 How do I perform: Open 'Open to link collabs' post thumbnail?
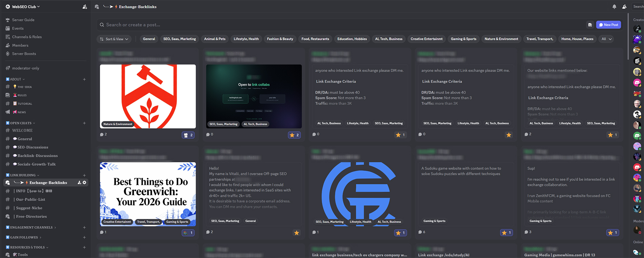click(x=254, y=96)
